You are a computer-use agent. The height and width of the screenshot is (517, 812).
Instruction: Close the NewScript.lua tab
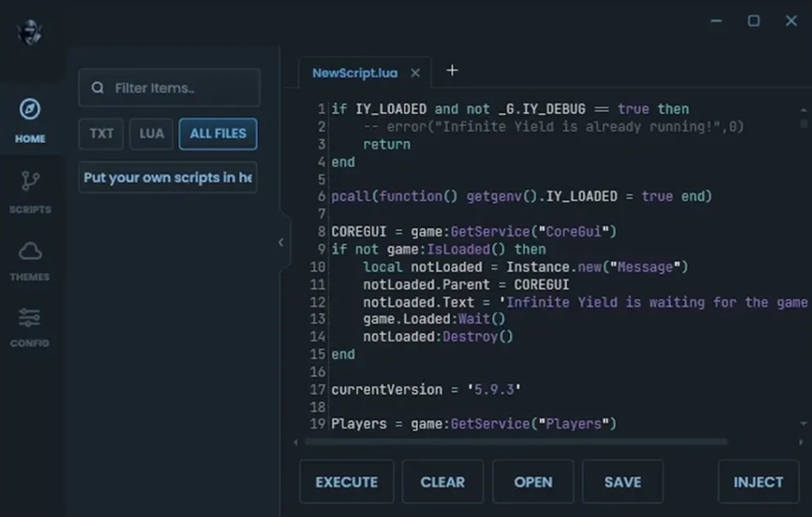pyautogui.click(x=416, y=73)
